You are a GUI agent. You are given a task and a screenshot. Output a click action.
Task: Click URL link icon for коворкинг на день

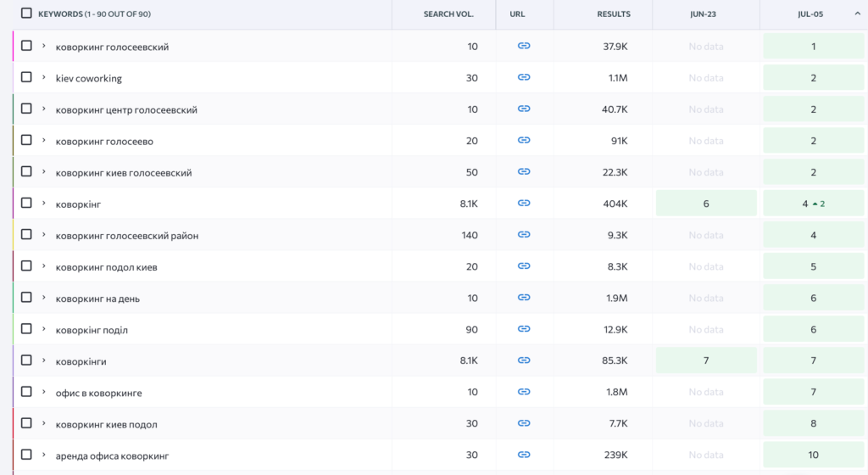(524, 298)
